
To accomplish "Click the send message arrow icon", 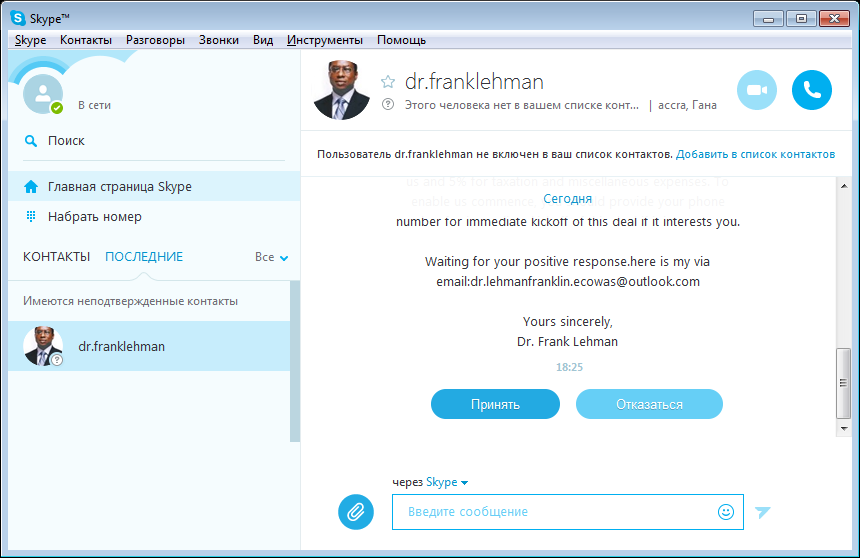I will pyautogui.click(x=762, y=512).
